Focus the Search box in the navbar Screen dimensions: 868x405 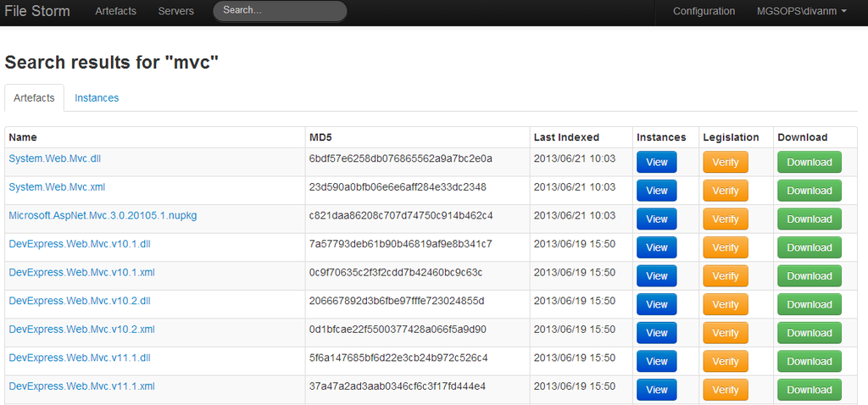click(x=280, y=11)
